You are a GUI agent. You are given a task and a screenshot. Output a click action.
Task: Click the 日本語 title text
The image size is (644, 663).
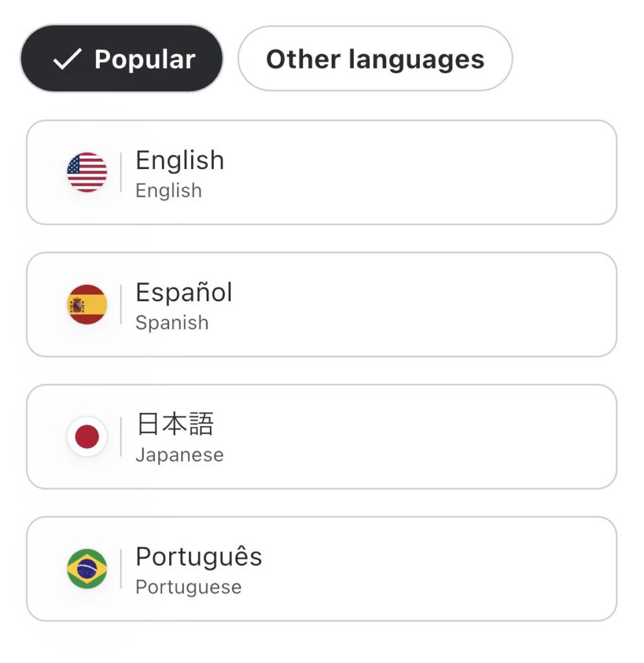coord(175,424)
